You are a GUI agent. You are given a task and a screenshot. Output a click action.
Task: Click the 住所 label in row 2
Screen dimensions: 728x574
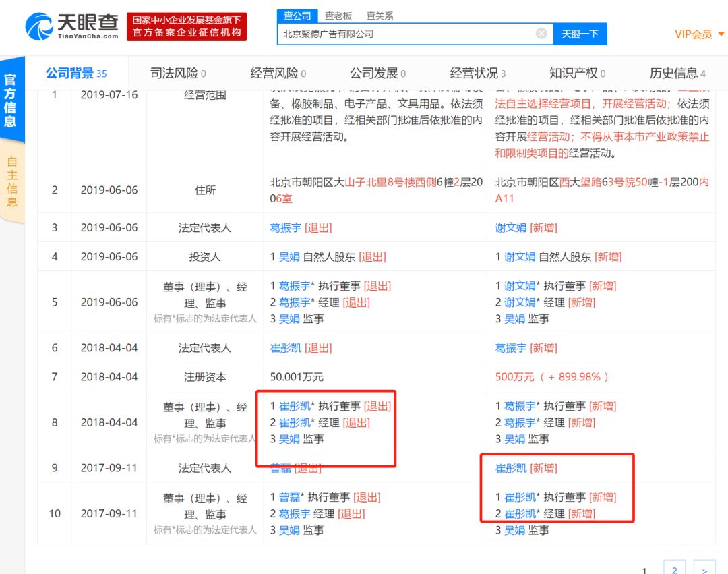pos(205,190)
